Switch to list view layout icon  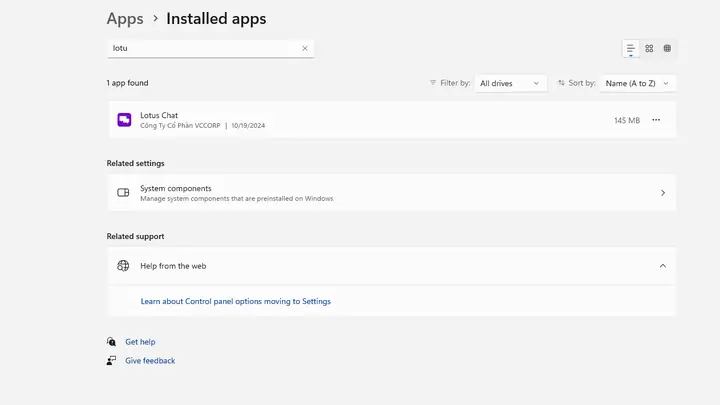pos(630,48)
